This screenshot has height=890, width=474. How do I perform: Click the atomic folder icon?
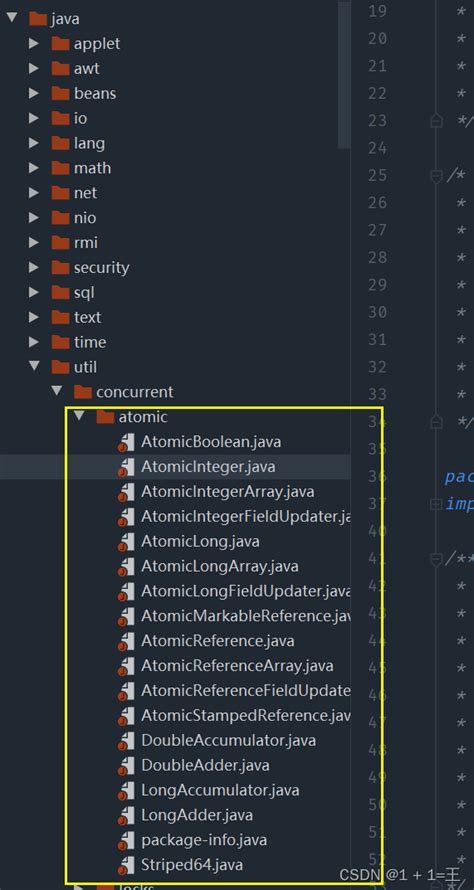coord(105,417)
